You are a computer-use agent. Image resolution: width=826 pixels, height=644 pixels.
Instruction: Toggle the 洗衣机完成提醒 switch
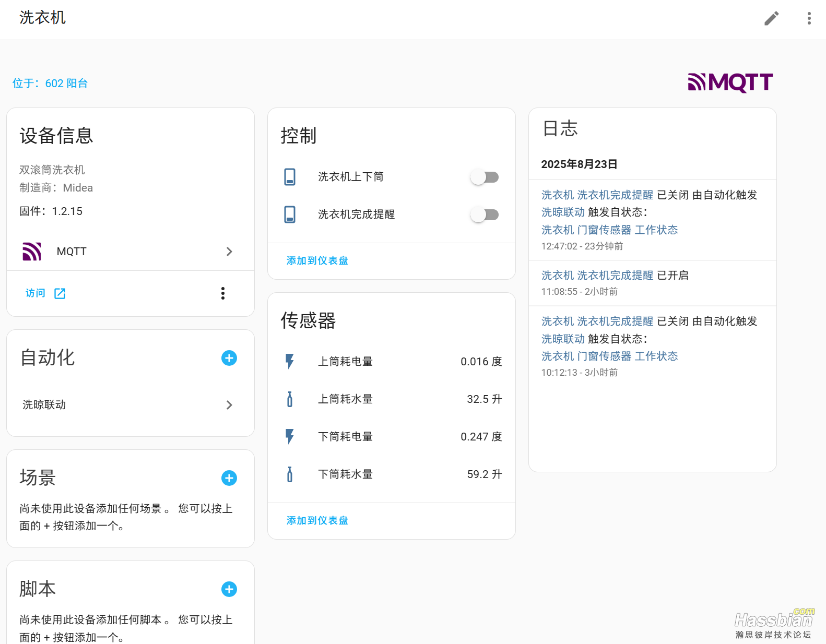point(485,214)
